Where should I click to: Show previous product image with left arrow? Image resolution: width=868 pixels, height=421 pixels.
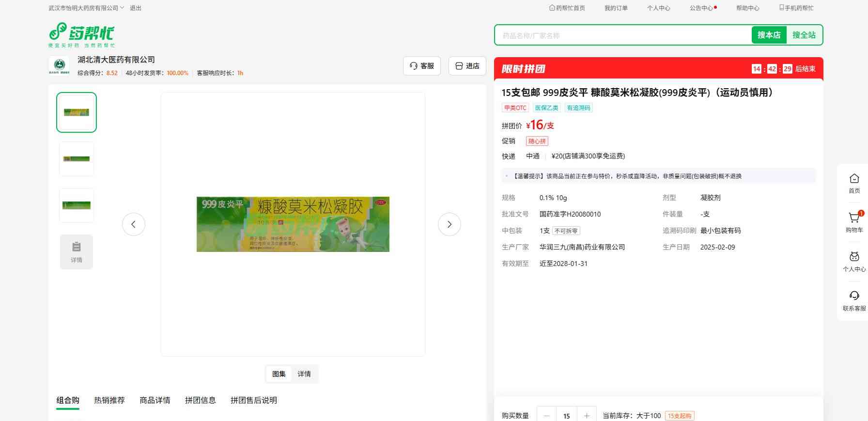pos(134,224)
